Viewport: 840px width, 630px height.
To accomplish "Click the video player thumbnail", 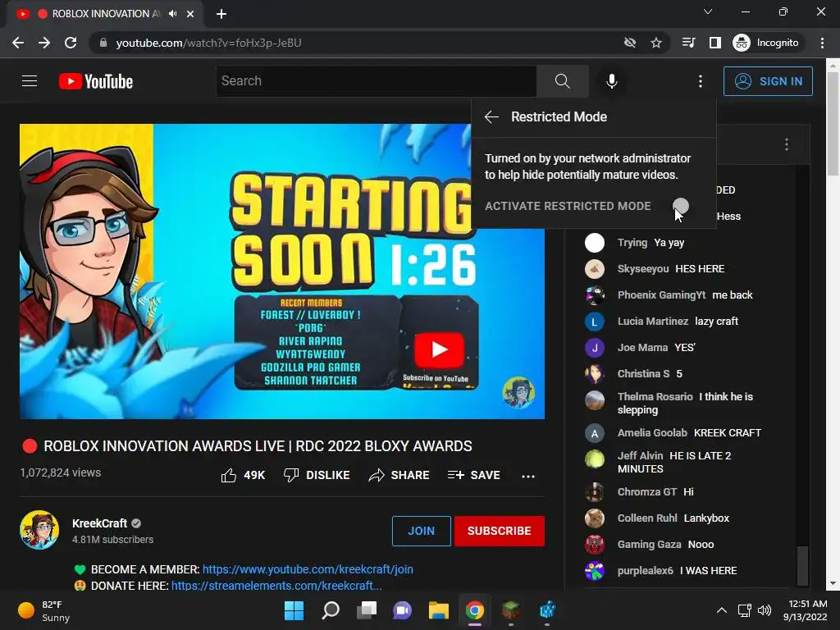I will tap(282, 272).
